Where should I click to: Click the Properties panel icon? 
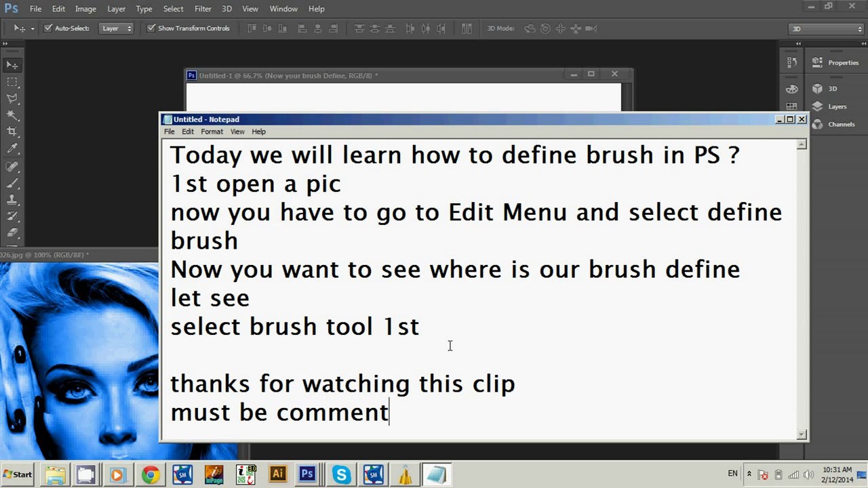coord(817,62)
